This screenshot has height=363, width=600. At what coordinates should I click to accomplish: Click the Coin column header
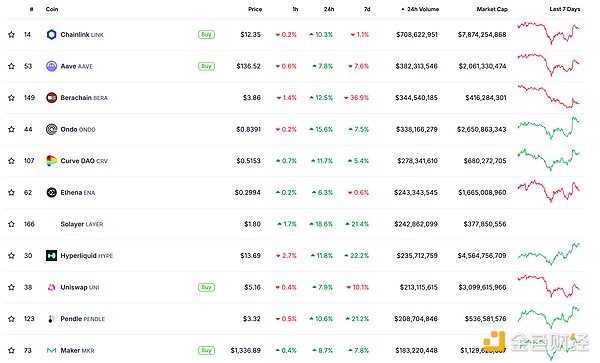pyautogui.click(x=52, y=9)
